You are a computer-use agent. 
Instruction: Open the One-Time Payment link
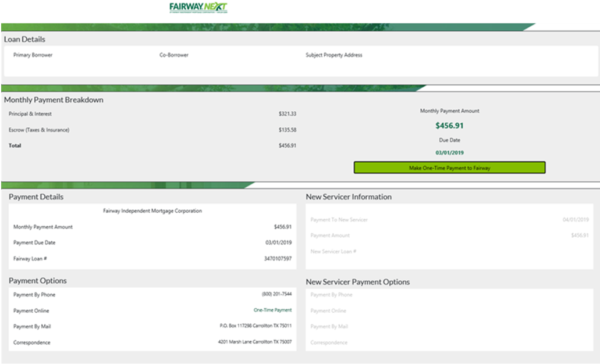coord(272,310)
